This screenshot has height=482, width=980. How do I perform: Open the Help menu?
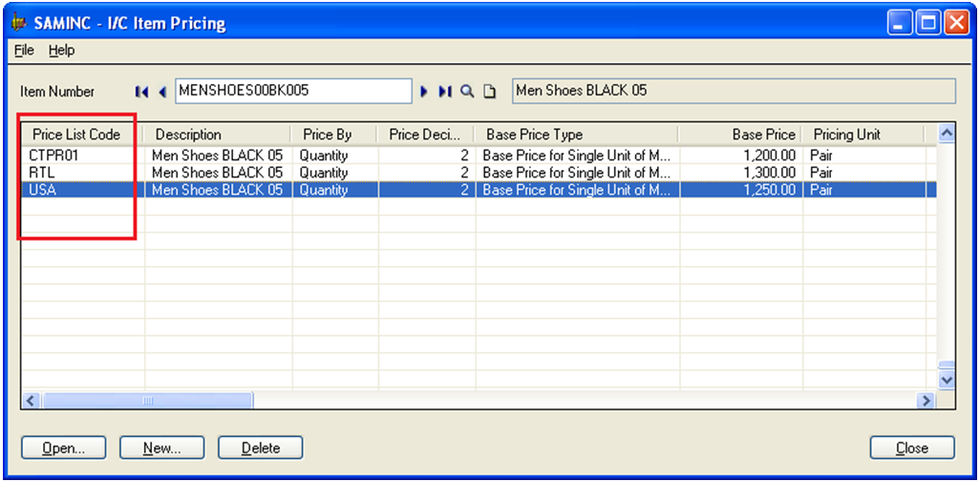[x=61, y=51]
